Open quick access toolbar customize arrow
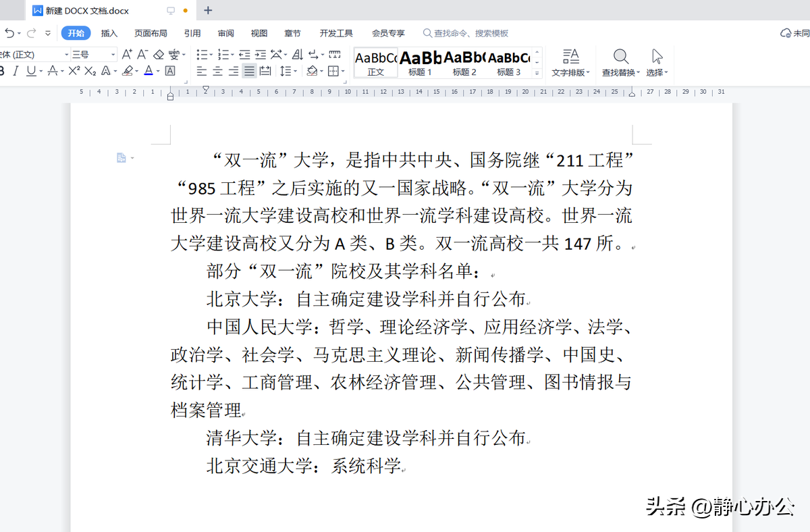 tap(48, 33)
